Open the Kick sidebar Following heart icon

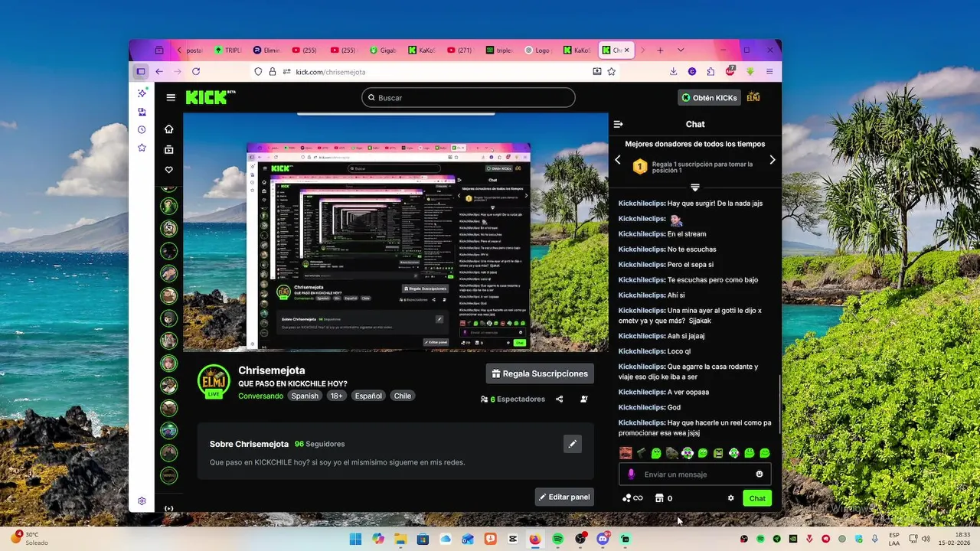pos(169,170)
